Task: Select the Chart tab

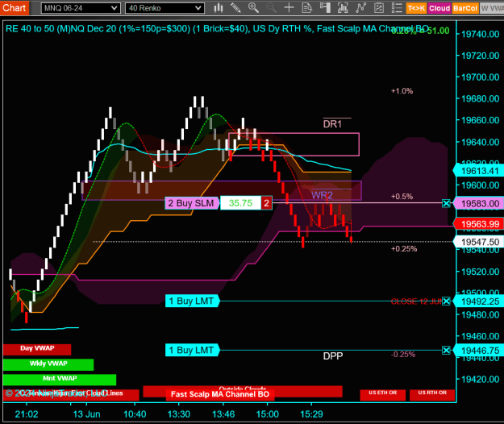Action: click(15, 8)
